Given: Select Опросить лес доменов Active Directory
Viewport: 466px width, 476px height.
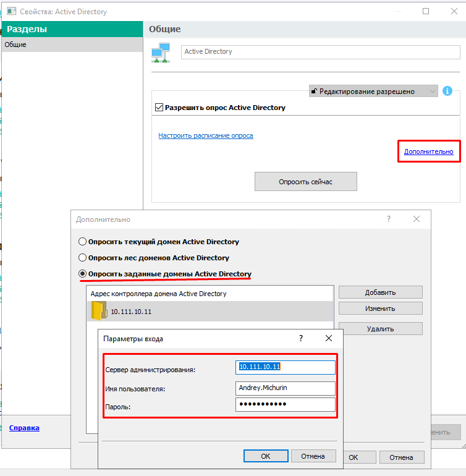Looking at the screenshot, I should click(x=82, y=258).
